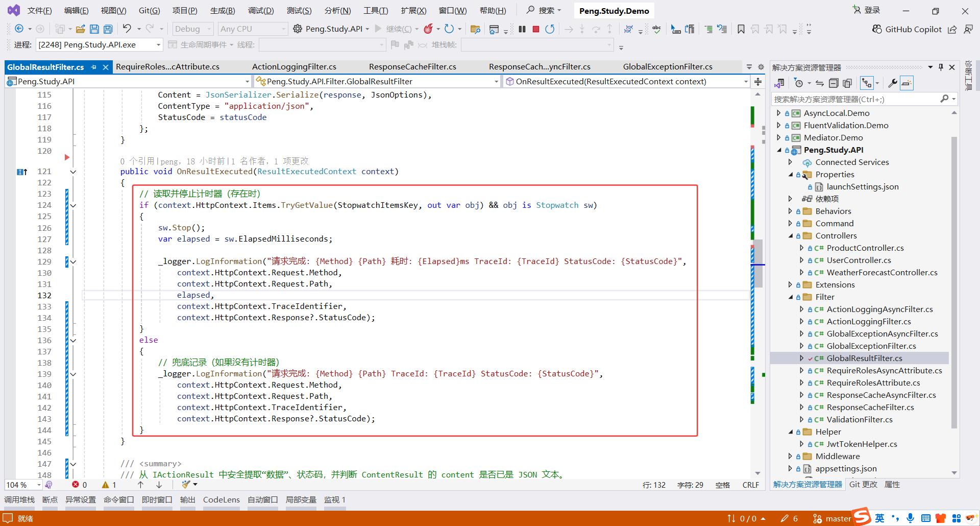Toggle Sync with Active Document button
980x526 pixels.
(x=820, y=83)
